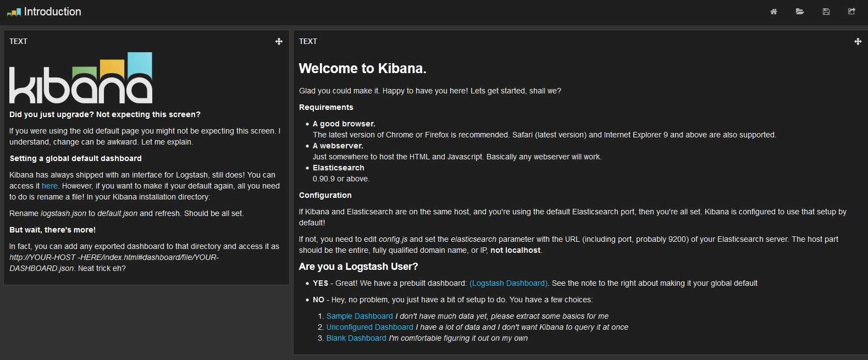The height and width of the screenshot is (360, 868).
Task: Click the Share dashboard icon
Action: point(852,12)
